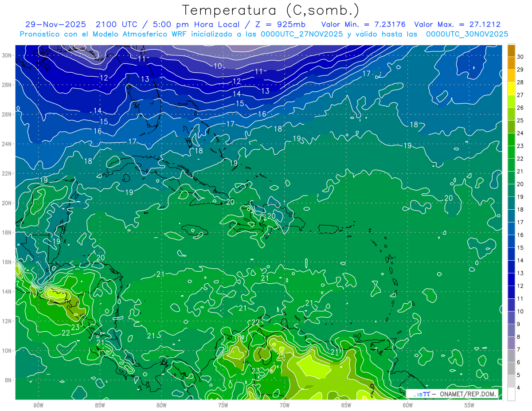Click the 14N latitude axis label
Viewport: 532px width, 411px height.
tap(8, 291)
